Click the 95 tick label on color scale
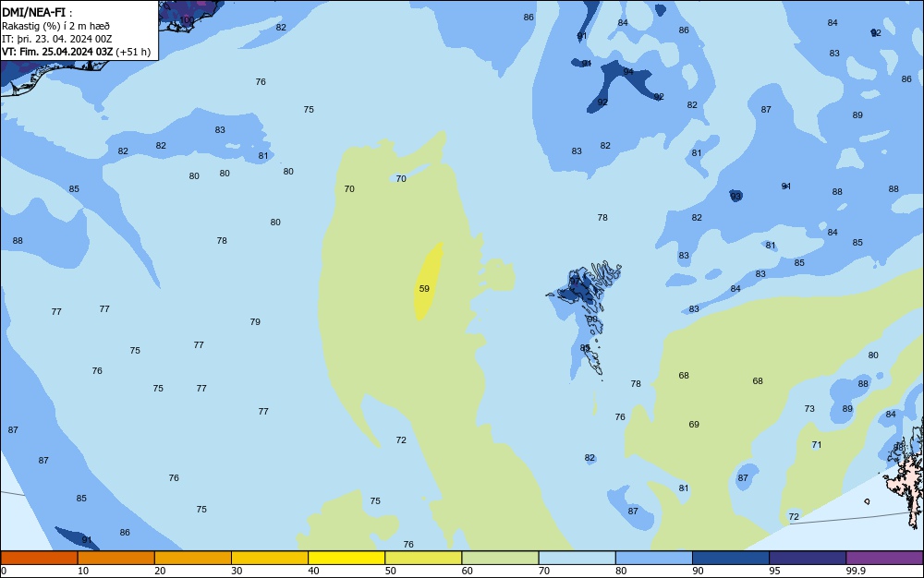 click(x=774, y=571)
